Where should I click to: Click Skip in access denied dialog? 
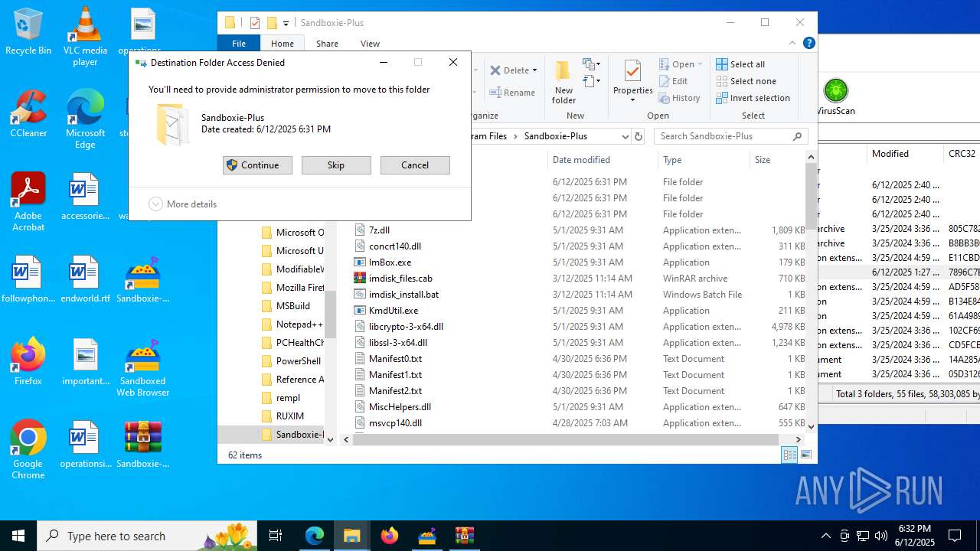[336, 165]
